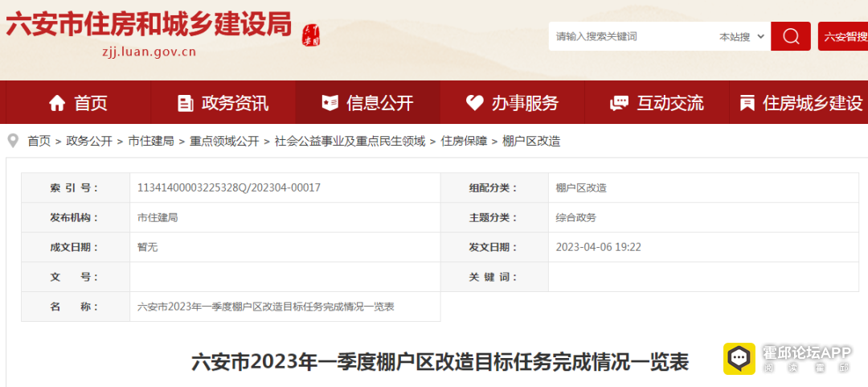Click the document icon beside 政务资讯
The height and width of the screenshot is (387, 868).
(x=185, y=103)
